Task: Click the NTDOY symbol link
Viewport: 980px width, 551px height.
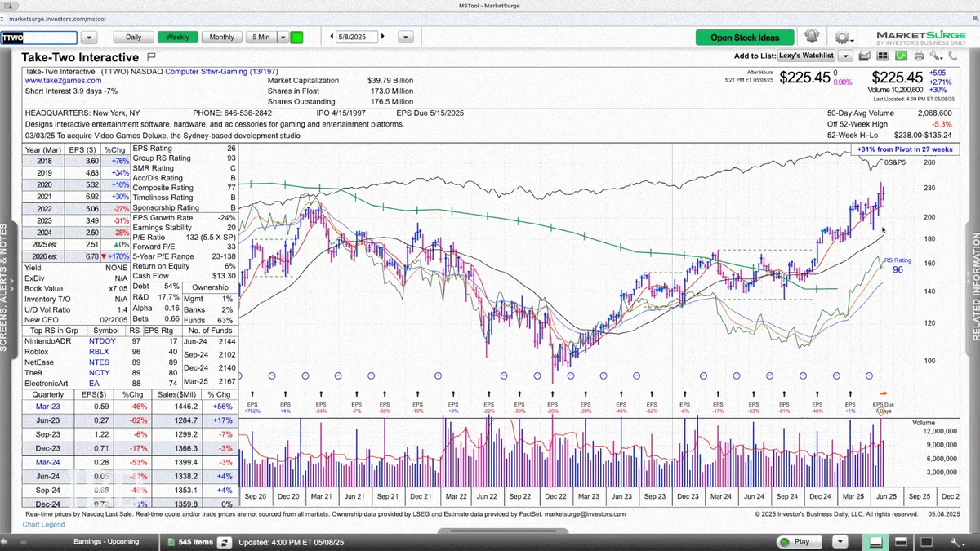Action: (x=104, y=341)
